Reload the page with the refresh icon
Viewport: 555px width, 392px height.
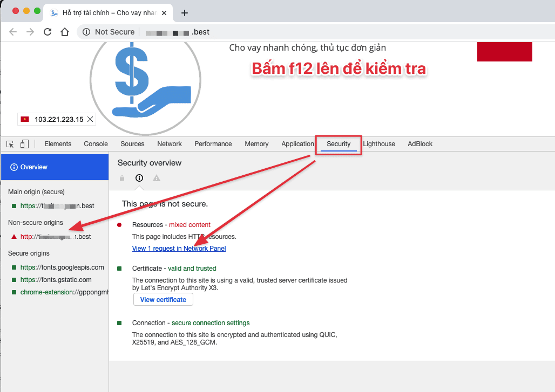click(47, 32)
